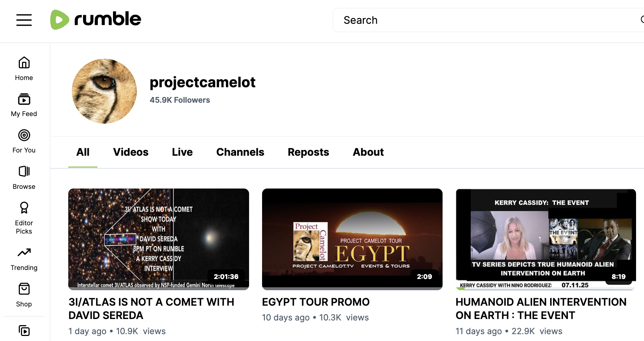Open the Shop page
Screen dimensions: 644x341
coord(24,295)
